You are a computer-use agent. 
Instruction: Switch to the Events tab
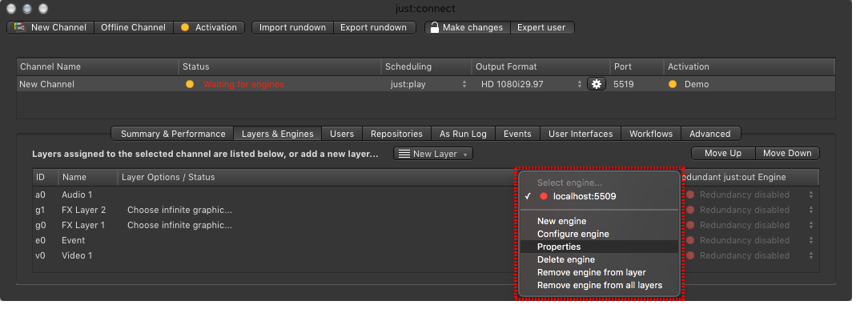(x=517, y=134)
